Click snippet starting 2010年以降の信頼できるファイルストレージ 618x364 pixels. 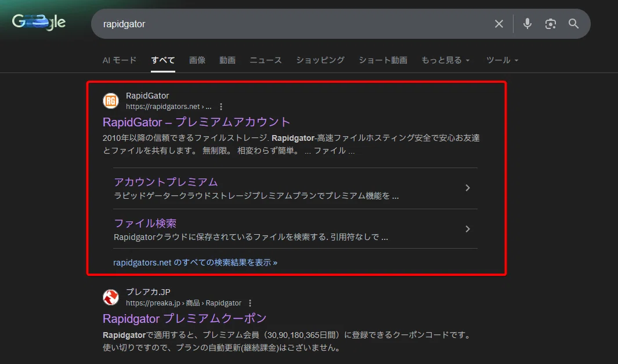point(291,144)
